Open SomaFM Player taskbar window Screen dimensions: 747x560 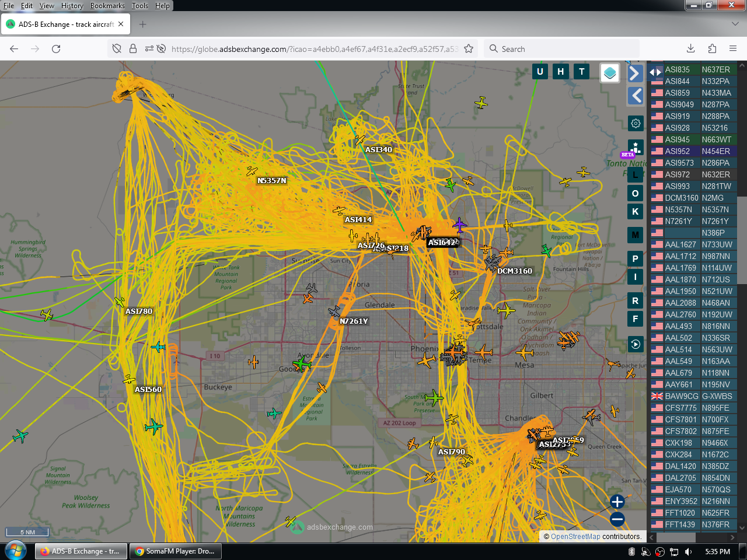175,551
